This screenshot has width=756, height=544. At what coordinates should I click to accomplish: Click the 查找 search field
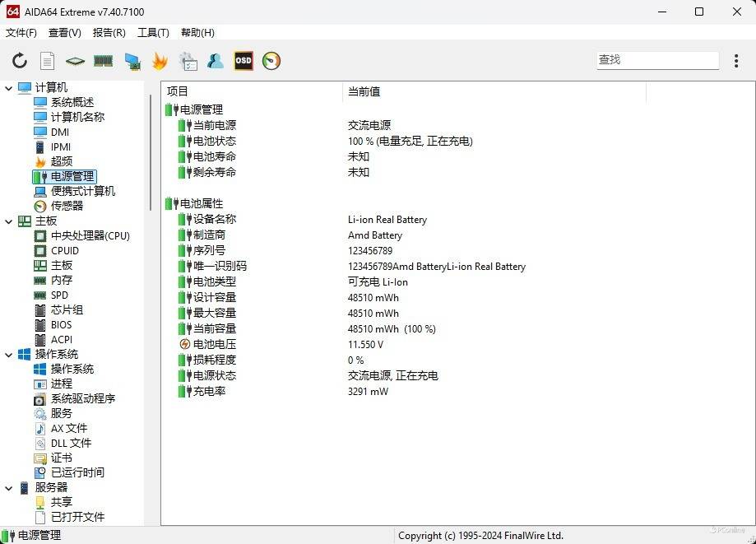click(x=656, y=60)
